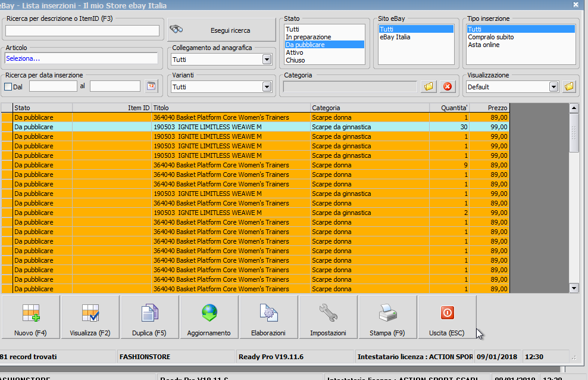Viewport: 588px width, 380px height.
Task: Expand Collegamento ad anagrafica dropdown
Action: click(x=267, y=60)
